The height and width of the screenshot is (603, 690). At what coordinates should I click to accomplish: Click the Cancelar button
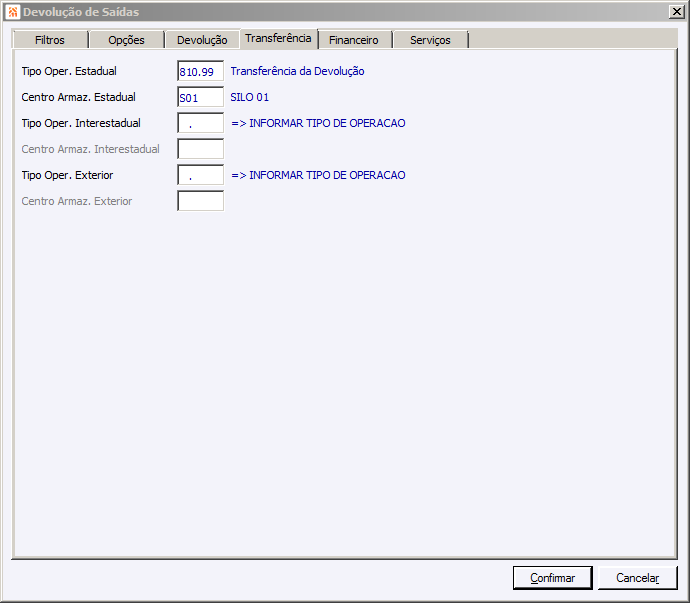pos(637,578)
